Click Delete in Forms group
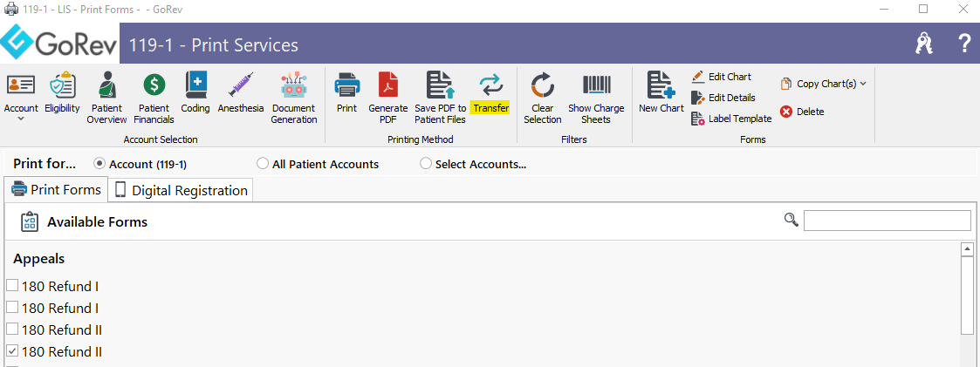This screenshot has height=367, width=980. point(802,112)
